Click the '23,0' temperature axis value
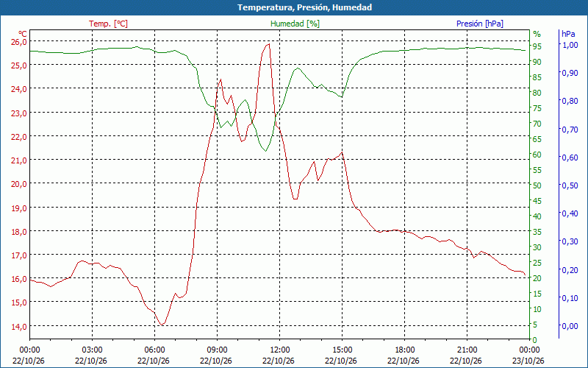588x368 pixels. 20,113
